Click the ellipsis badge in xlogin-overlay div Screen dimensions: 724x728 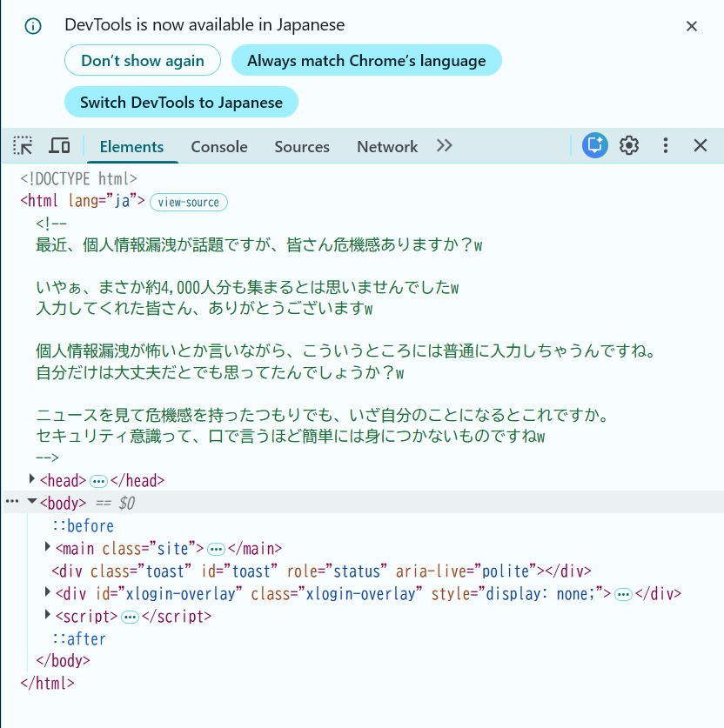coord(623,595)
